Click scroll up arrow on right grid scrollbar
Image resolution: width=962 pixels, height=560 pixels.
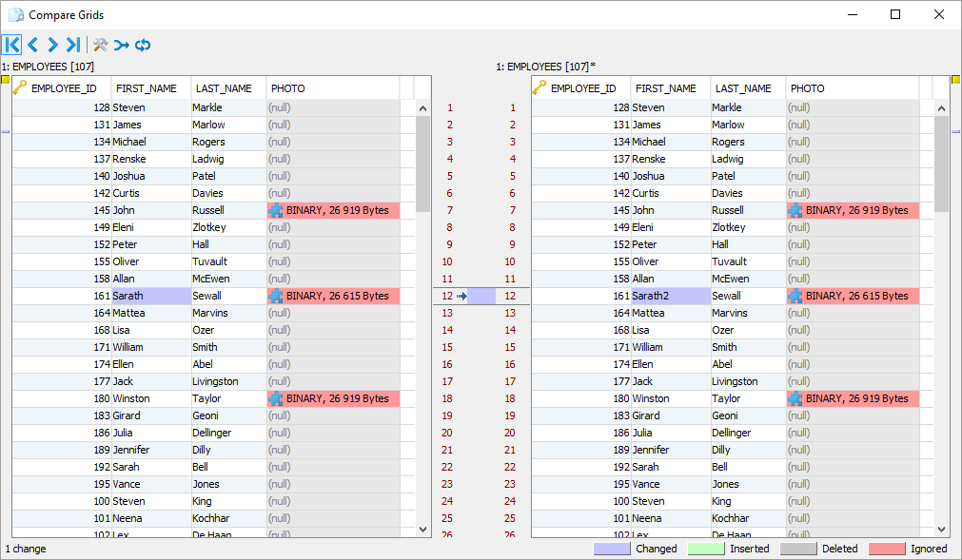[x=942, y=108]
